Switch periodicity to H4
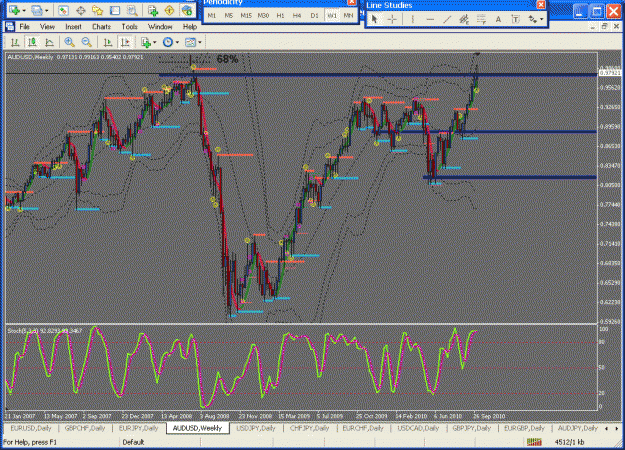This screenshot has height=450, width=625. tap(297, 16)
